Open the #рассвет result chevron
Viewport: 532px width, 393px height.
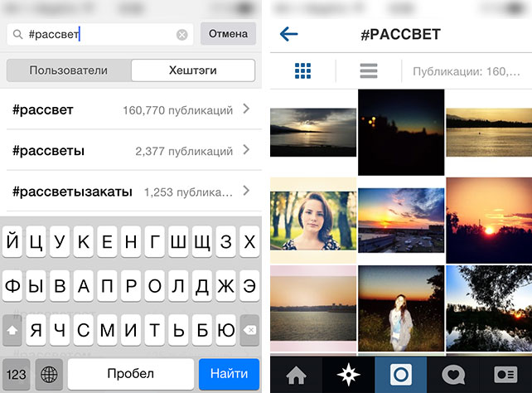tap(247, 109)
